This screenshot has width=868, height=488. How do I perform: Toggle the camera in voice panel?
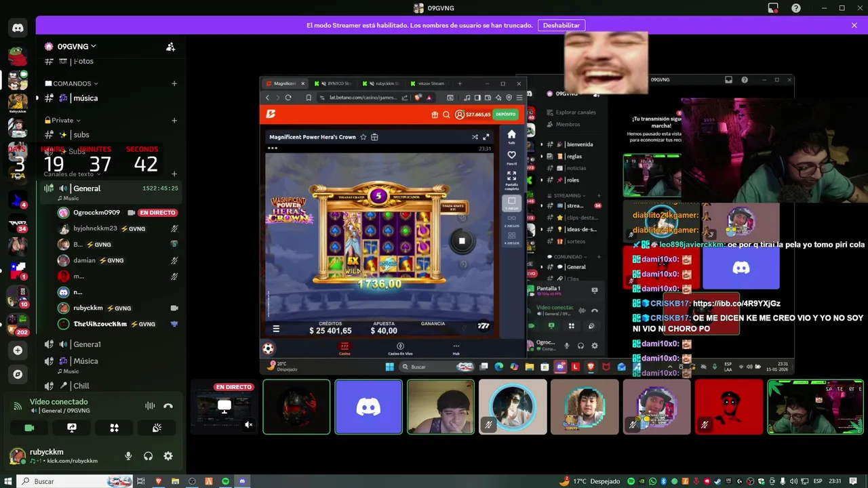(x=29, y=428)
